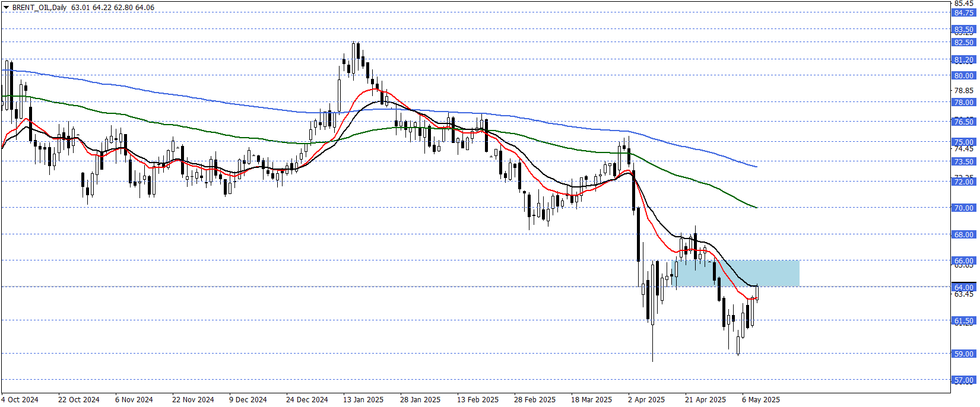Click the 22 Nov 2024 date label

(193, 400)
